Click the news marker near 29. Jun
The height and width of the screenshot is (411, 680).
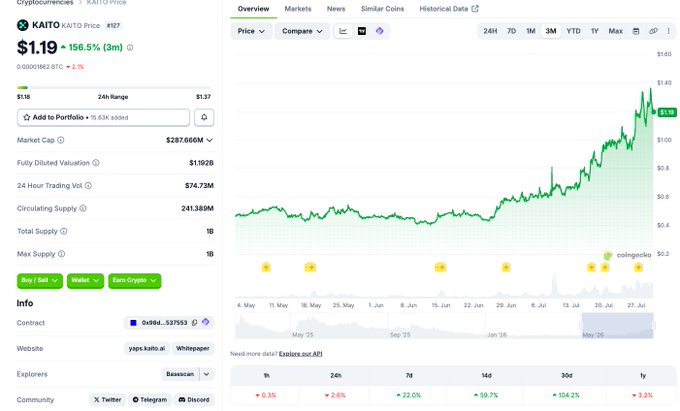click(506, 267)
